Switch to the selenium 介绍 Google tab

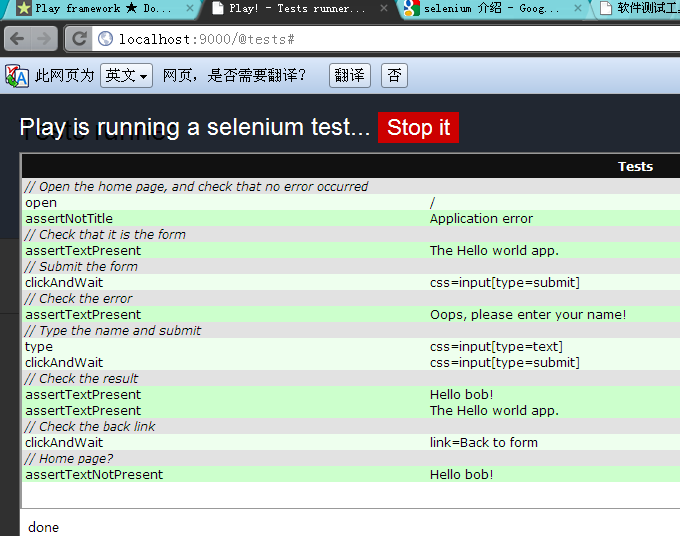click(492, 8)
